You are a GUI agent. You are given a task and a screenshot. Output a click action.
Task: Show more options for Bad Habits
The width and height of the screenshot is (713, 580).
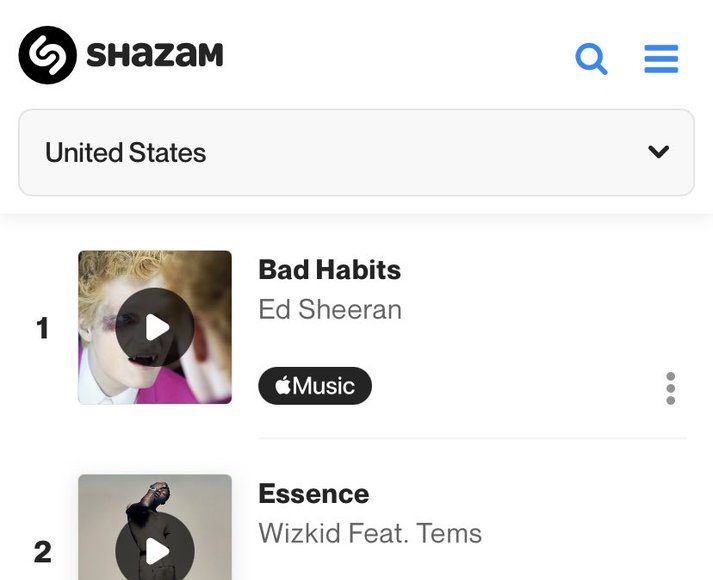tap(670, 388)
